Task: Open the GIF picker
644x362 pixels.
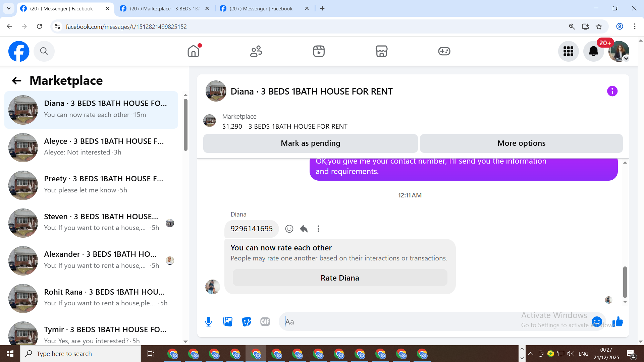Action: point(265,322)
